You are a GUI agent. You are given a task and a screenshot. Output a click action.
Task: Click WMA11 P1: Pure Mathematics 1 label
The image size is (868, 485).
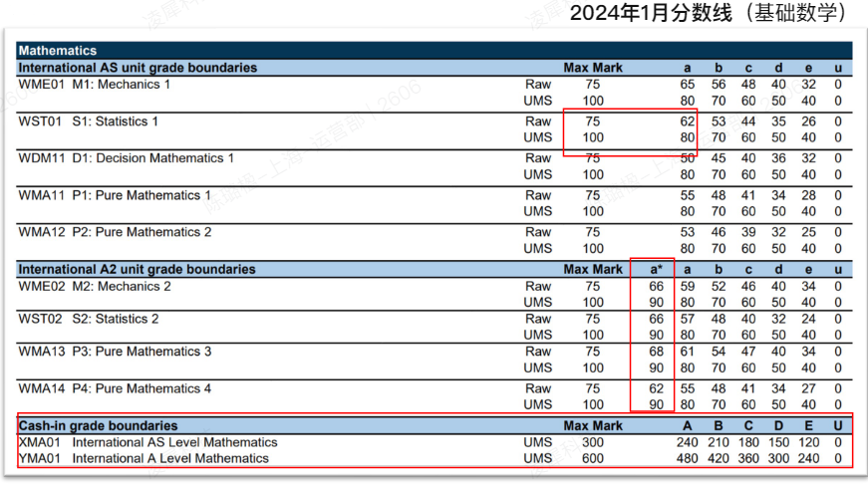[115, 195]
